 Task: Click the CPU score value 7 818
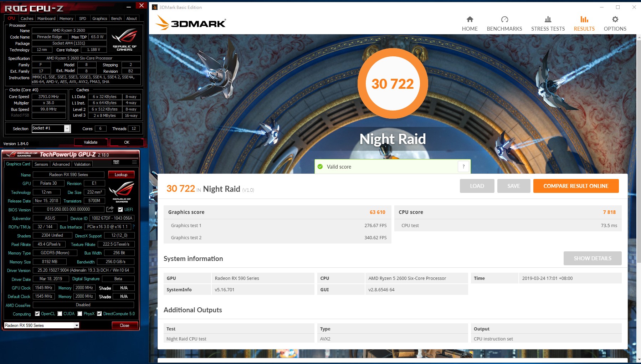[x=609, y=212]
